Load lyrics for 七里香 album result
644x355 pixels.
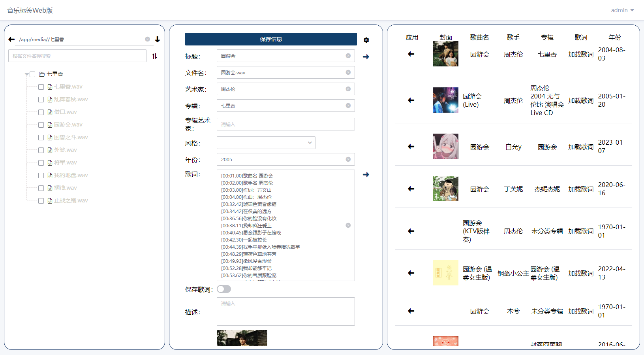tap(581, 54)
